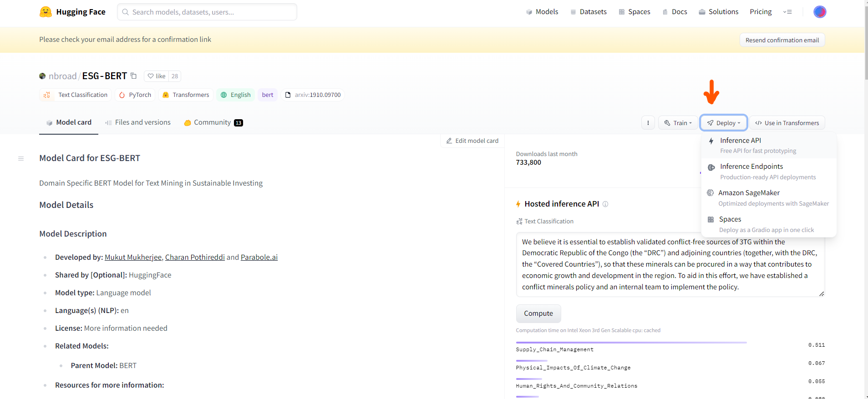This screenshot has height=399, width=868.
Task: Click Resend confirmation email button
Action: coord(782,40)
